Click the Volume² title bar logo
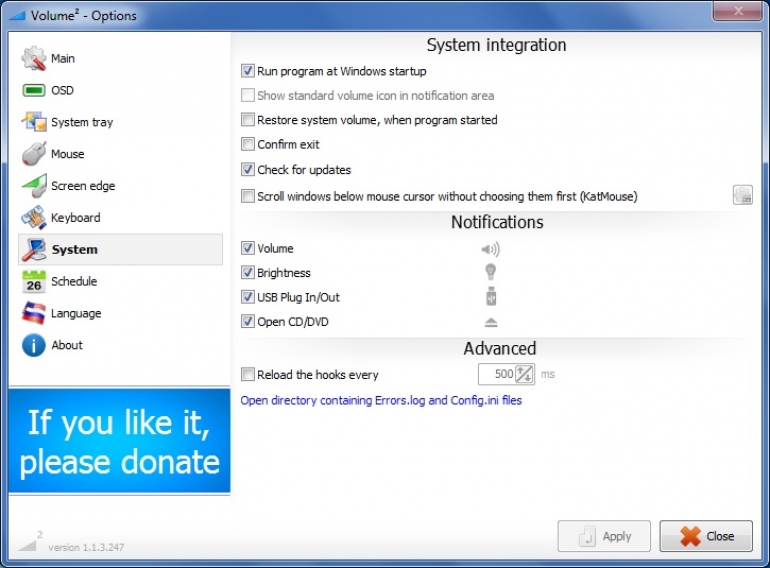 coord(17,16)
